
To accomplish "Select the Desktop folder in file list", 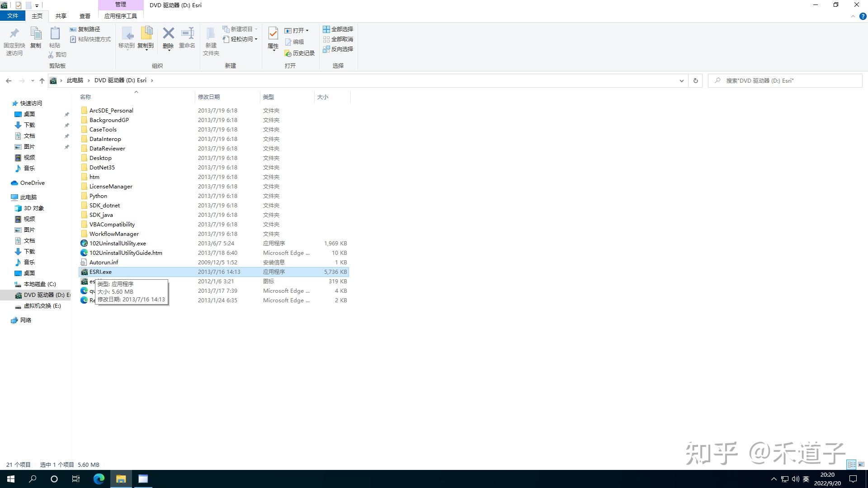I will pyautogui.click(x=100, y=158).
